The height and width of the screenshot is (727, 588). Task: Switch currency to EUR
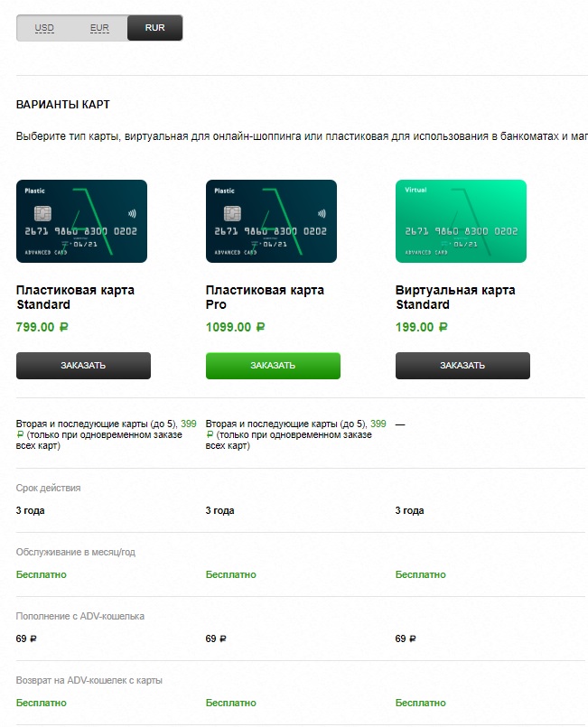click(99, 28)
